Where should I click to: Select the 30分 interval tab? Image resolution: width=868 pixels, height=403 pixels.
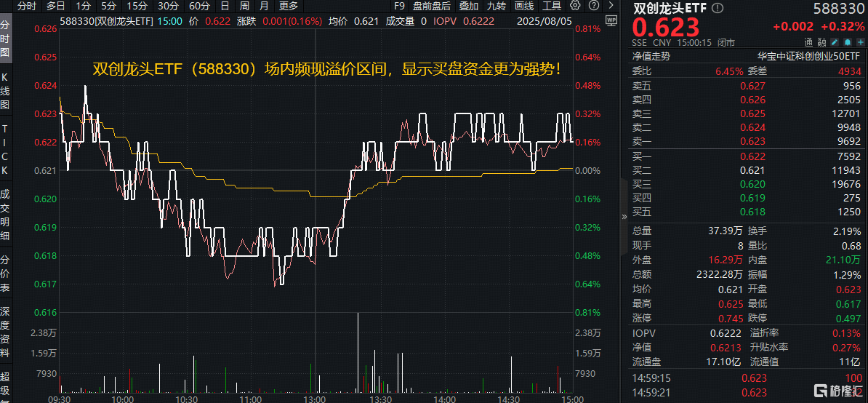point(168,6)
